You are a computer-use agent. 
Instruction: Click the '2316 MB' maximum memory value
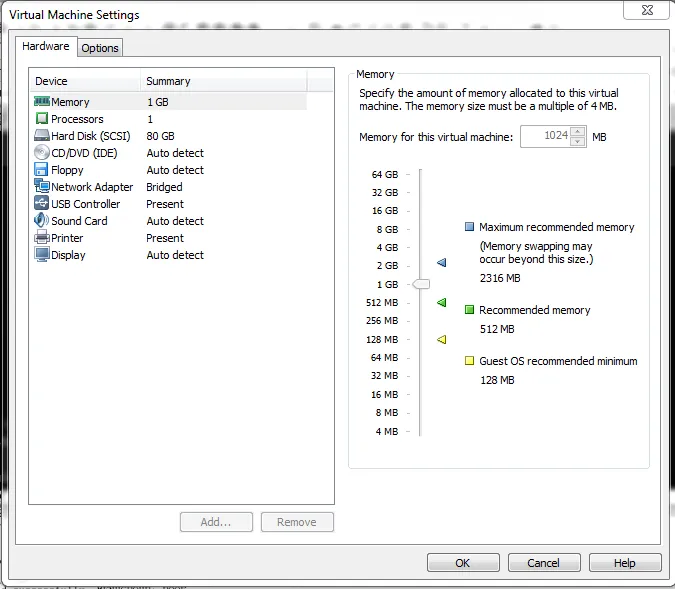(500, 278)
